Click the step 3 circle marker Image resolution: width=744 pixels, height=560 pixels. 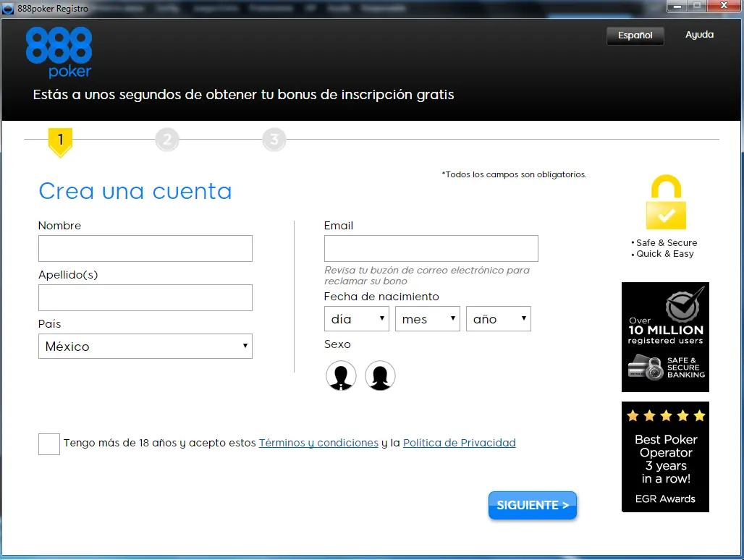click(274, 140)
